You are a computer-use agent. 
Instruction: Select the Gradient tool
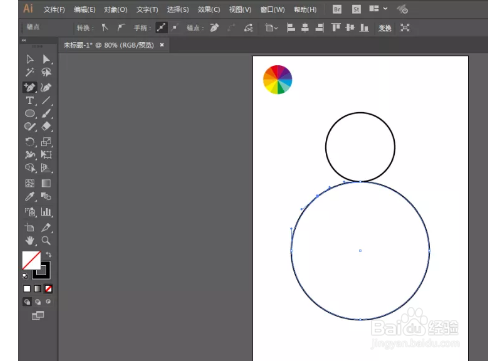pyautogui.click(x=46, y=183)
